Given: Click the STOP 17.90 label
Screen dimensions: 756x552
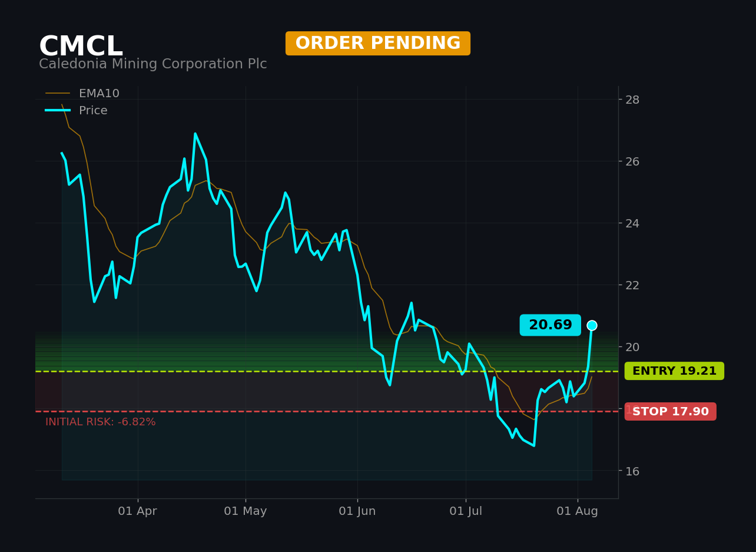Looking at the screenshot, I should point(671,412).
